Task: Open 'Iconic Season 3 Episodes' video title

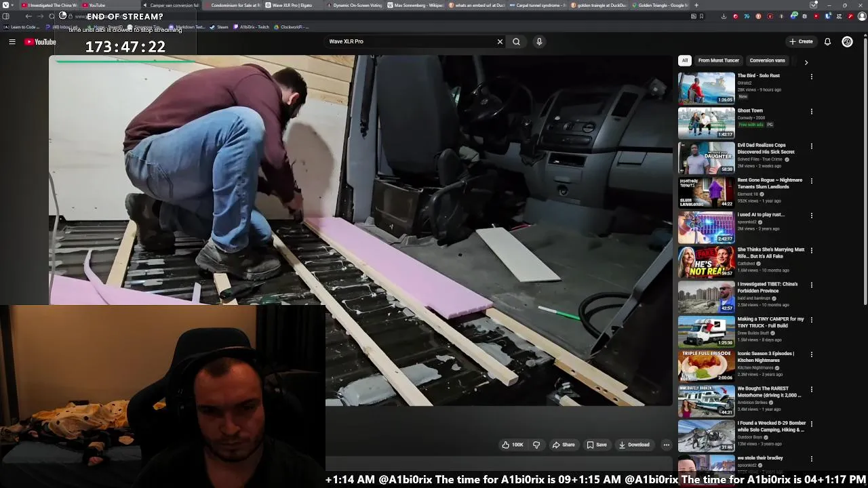Action: click(766, 357)
